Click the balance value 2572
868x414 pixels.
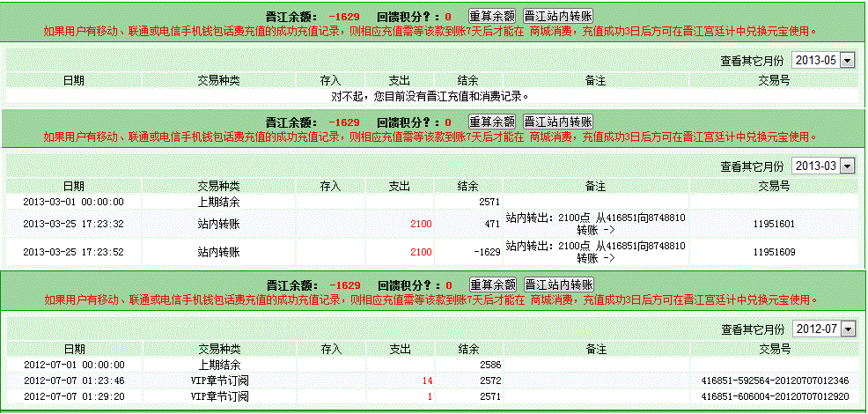[x=491, y=381]
